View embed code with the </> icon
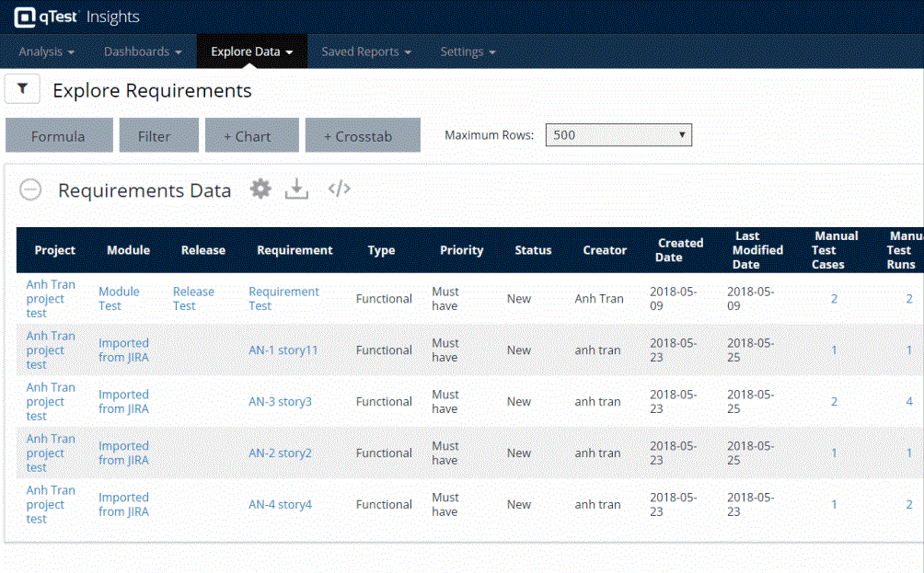The image size is (924, 573). click(x=339, y=189)
